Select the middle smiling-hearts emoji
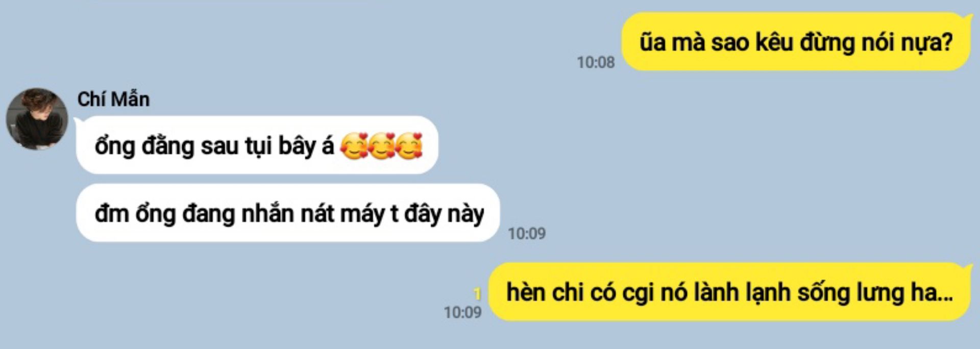The height and width of the screenshot is (349, 980). pos(381,145)
